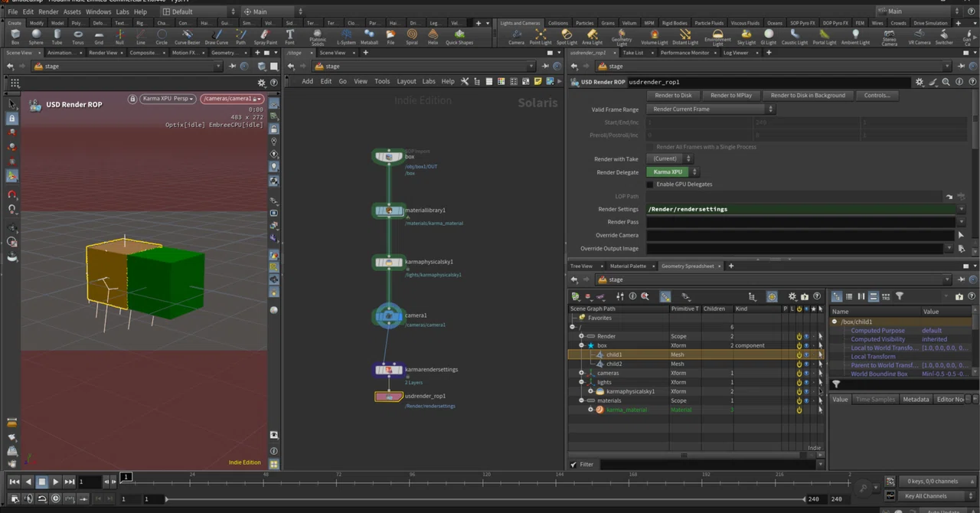Image resolution: width=980 pixels, height=513 pixels.
Task: Switch to the Take List tab
Action: coord(632,53)
